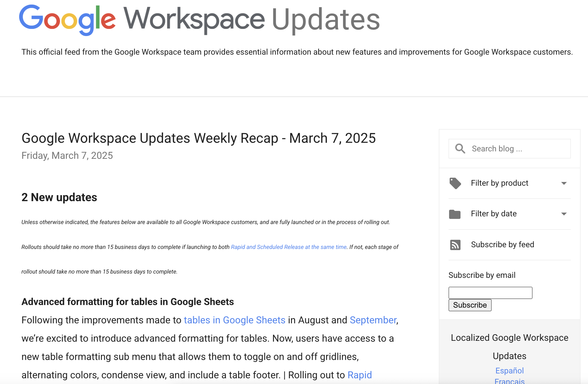Viewport: 588px width, 384px height.
Task: Click the search magnifier icon
Action: coord(460,149)
